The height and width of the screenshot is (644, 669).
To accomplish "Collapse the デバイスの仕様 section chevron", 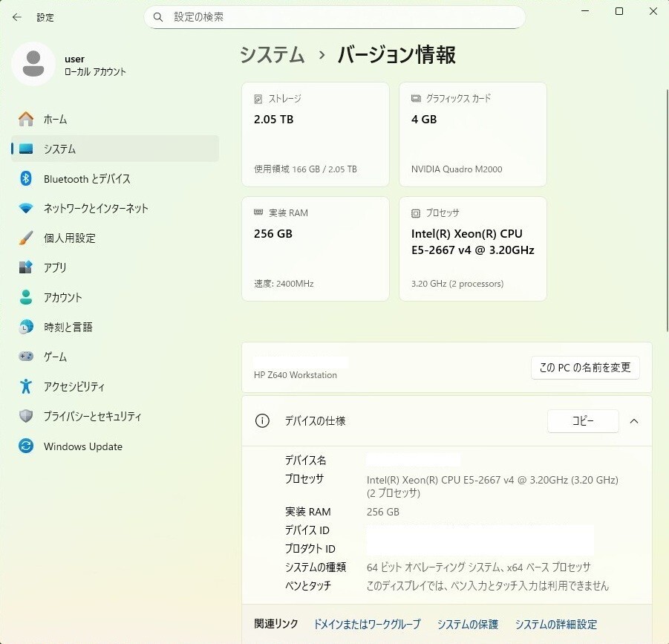I will tap(634, 421).
